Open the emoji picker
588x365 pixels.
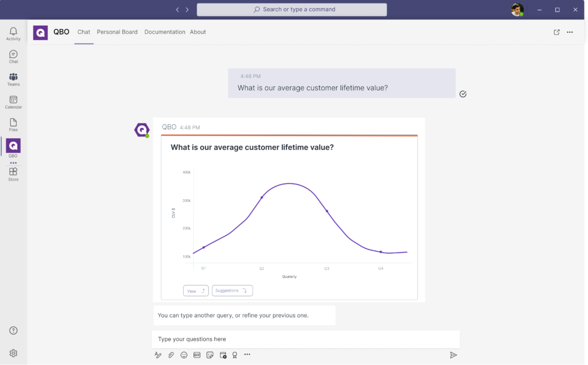tap(184, 355)
